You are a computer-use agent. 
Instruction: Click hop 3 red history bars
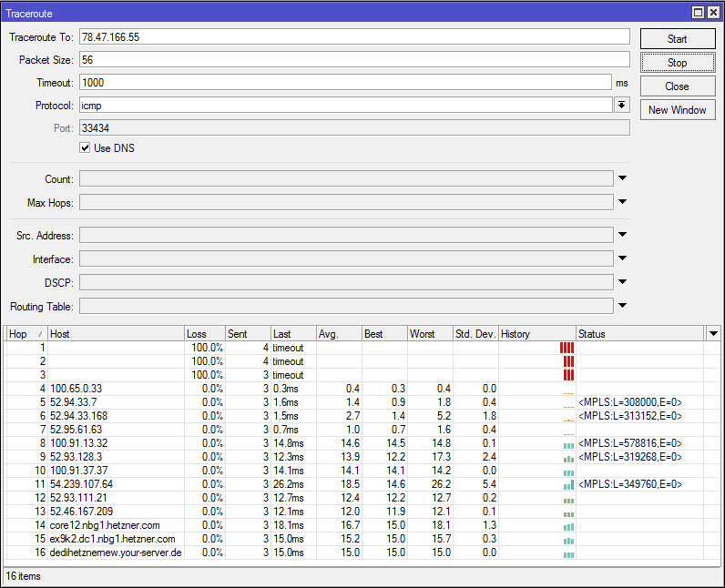(568, 375)
